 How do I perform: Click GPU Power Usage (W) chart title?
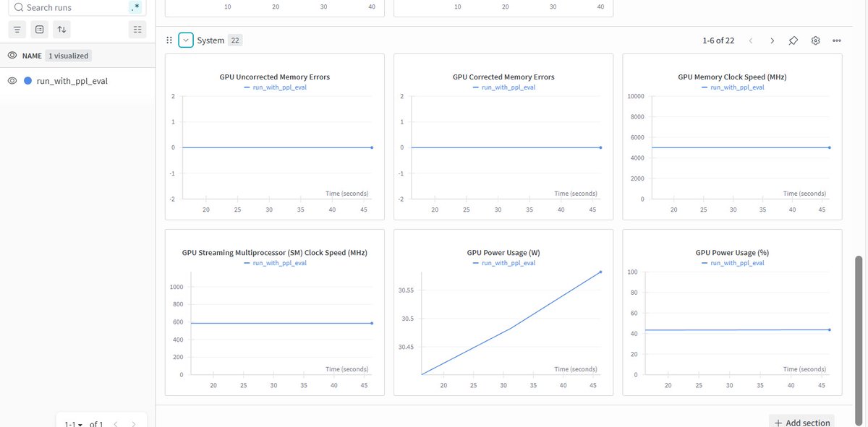point(503,253)
